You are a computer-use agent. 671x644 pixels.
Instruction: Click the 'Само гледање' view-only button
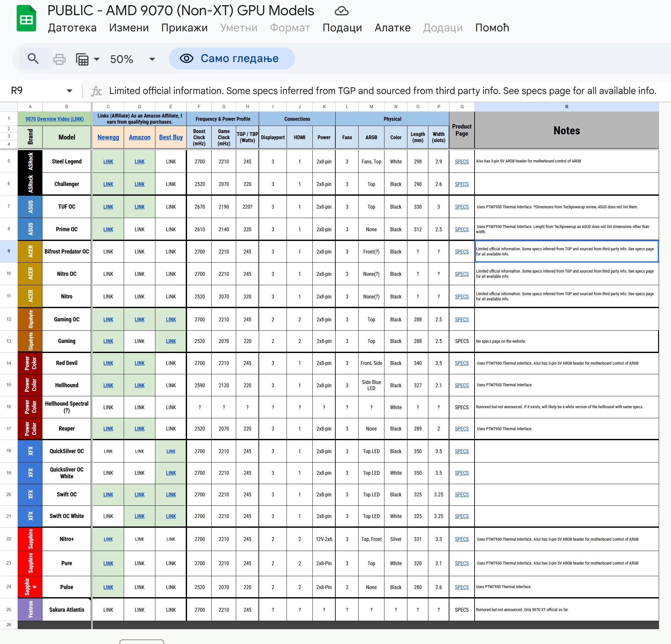click(x=232, y=58)
